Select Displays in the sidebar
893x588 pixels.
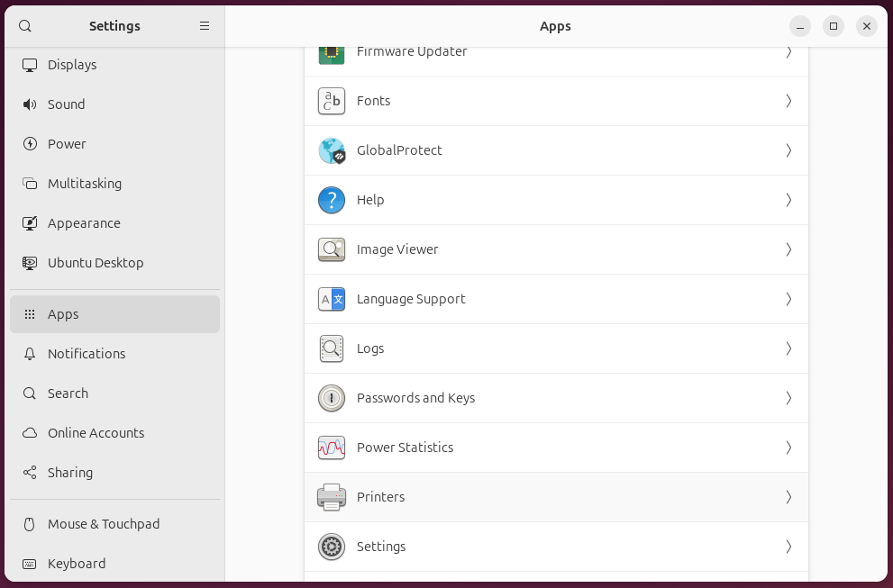(x=72, y=65)
